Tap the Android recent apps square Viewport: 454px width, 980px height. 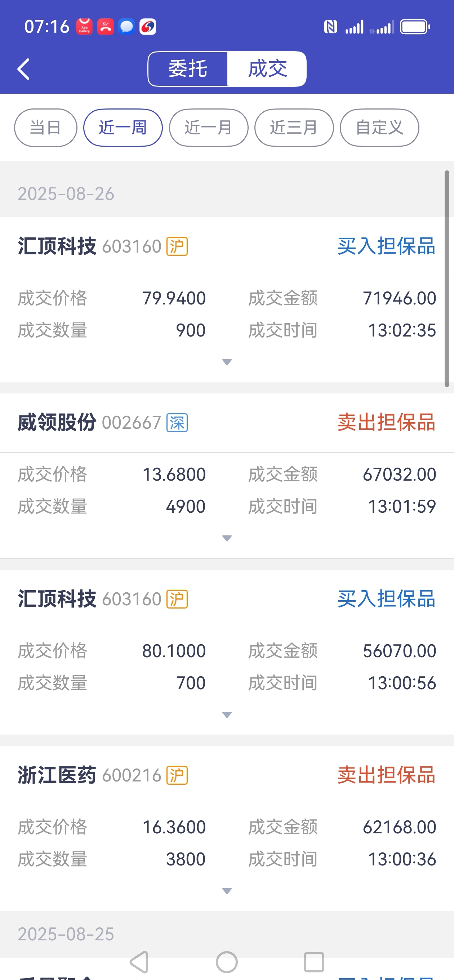pyautogui.click(x=314, y=962)
